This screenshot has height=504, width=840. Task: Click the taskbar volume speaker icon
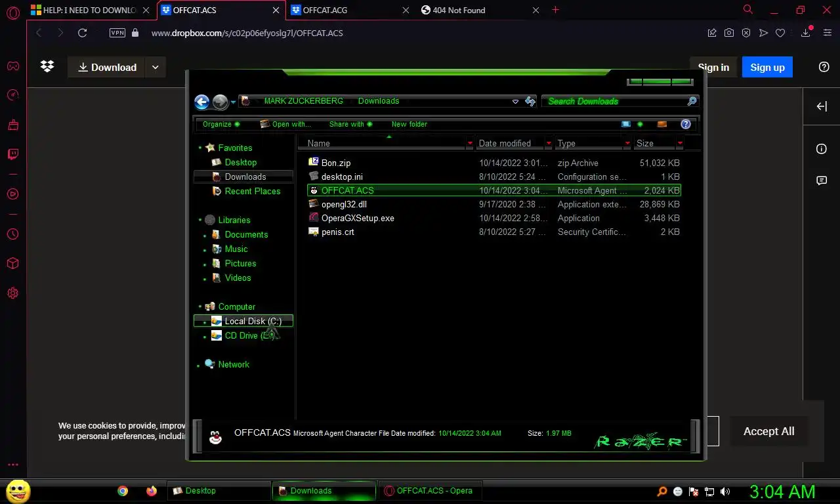click(725, 491)
